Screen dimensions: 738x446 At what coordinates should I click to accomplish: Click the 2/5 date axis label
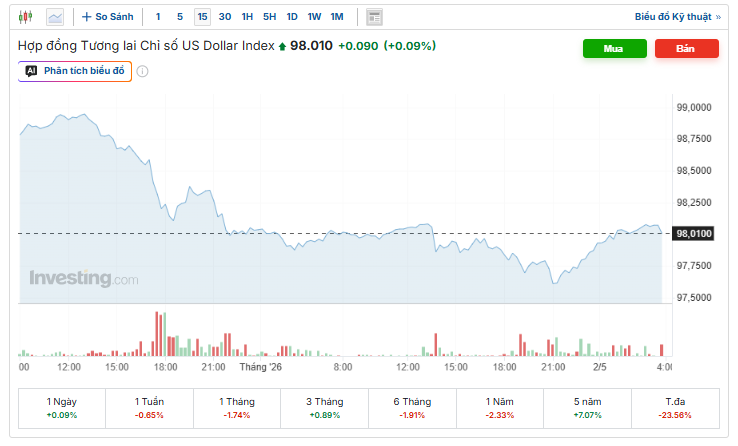600,367
